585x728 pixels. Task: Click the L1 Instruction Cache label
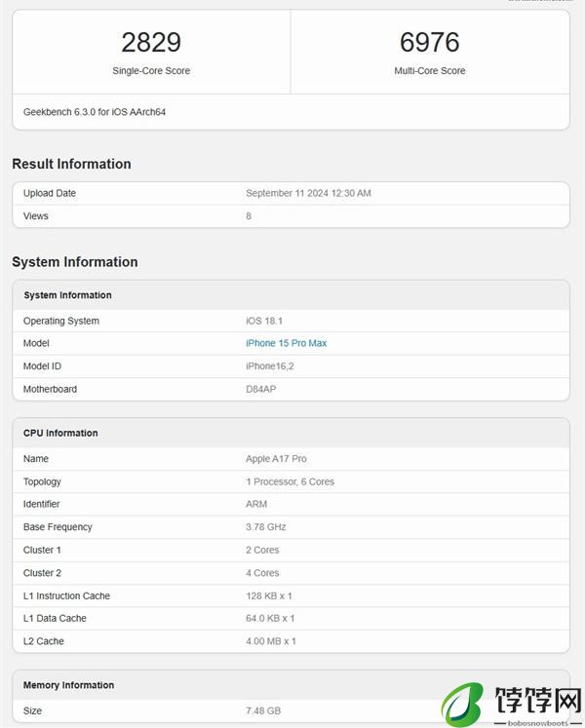[66, 595]
